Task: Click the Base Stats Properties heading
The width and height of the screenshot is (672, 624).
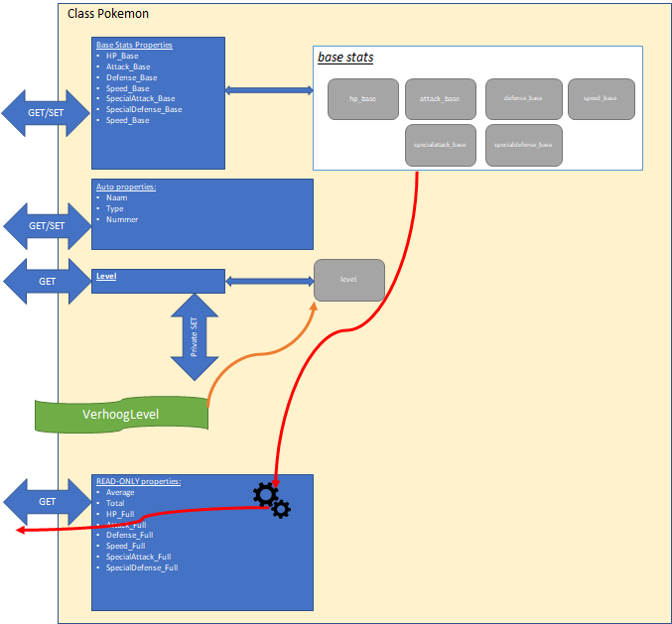Action: 133,45
